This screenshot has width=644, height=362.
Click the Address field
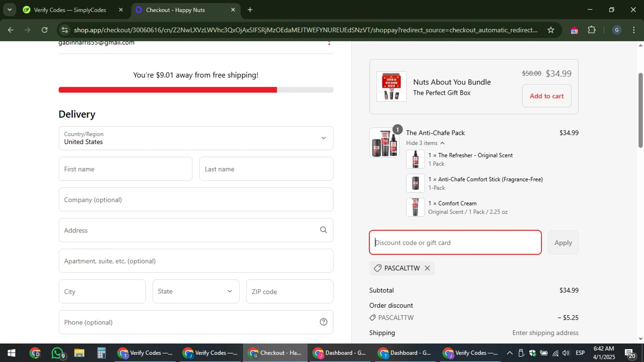pos(196,230)
